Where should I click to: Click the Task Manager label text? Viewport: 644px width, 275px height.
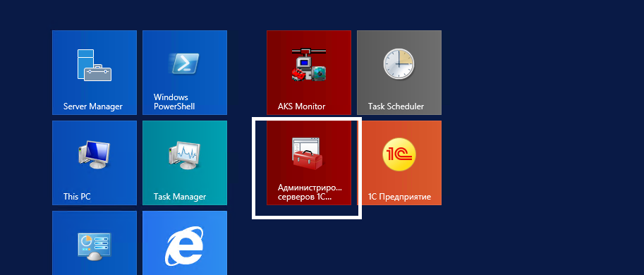point(180,197)
